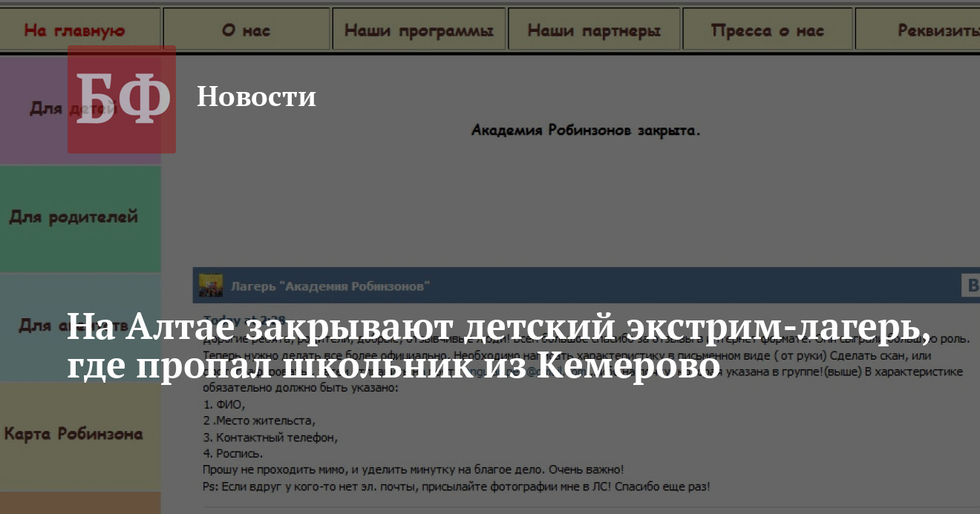Click the Лагерь "Академия Робинзонов" group link
Viewport: 980px width, 514px height.
pyautogui.click(x=330, y=286)
